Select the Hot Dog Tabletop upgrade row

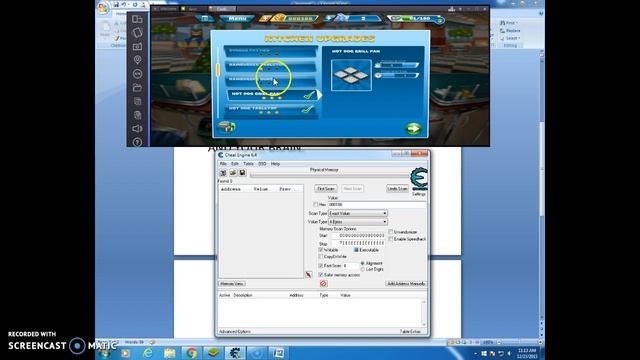(x=271, y=110)
